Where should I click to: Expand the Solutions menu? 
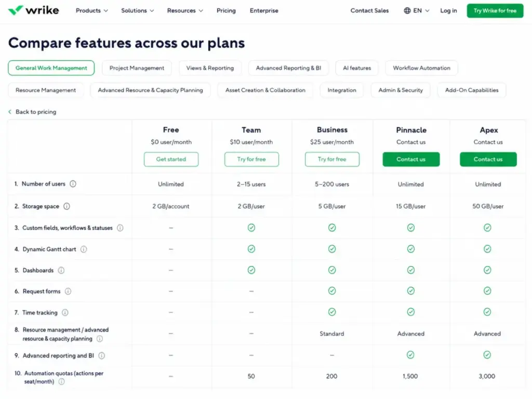[x=137, y=10]
